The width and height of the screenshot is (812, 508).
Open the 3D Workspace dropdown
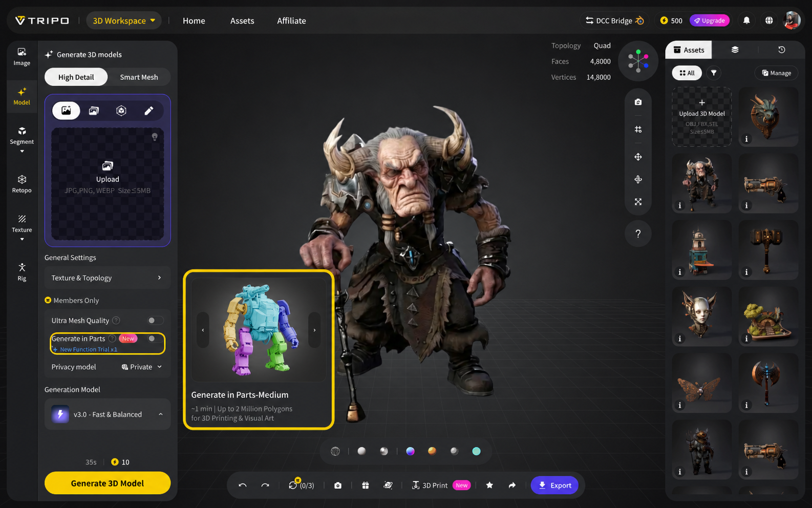click(124, 20)
